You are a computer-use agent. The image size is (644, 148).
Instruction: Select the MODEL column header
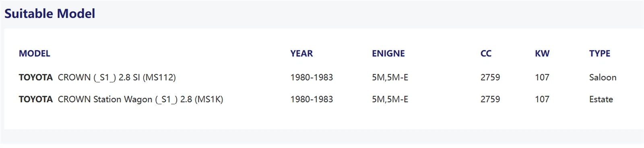(x=35, y=53)
